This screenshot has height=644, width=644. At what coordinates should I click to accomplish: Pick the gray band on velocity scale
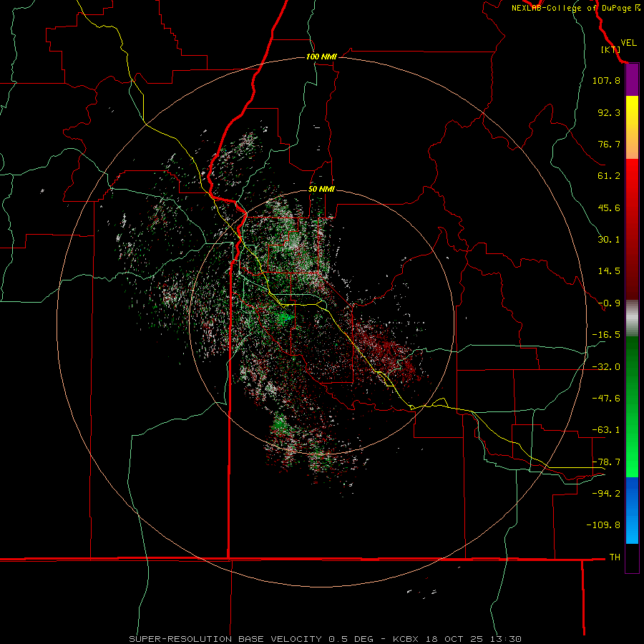[632, 318]
